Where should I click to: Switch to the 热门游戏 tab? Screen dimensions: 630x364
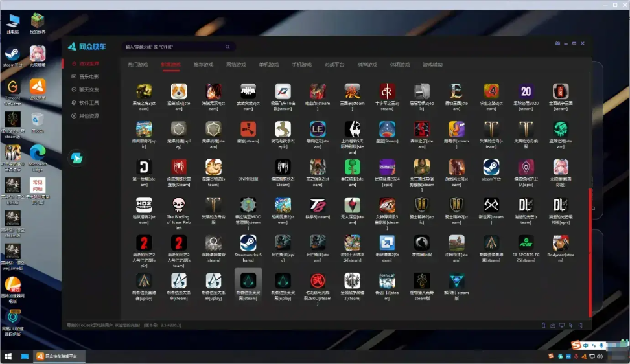coord(138,65)
